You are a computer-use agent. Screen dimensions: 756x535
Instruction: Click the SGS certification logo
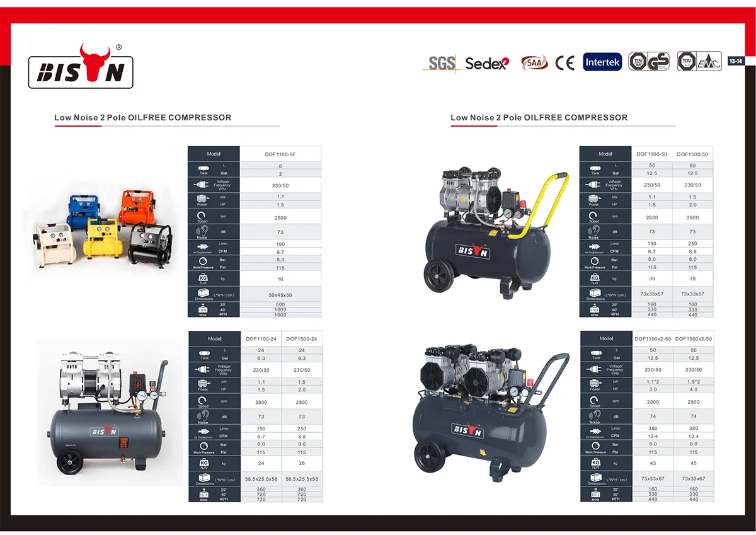point(441,63)
